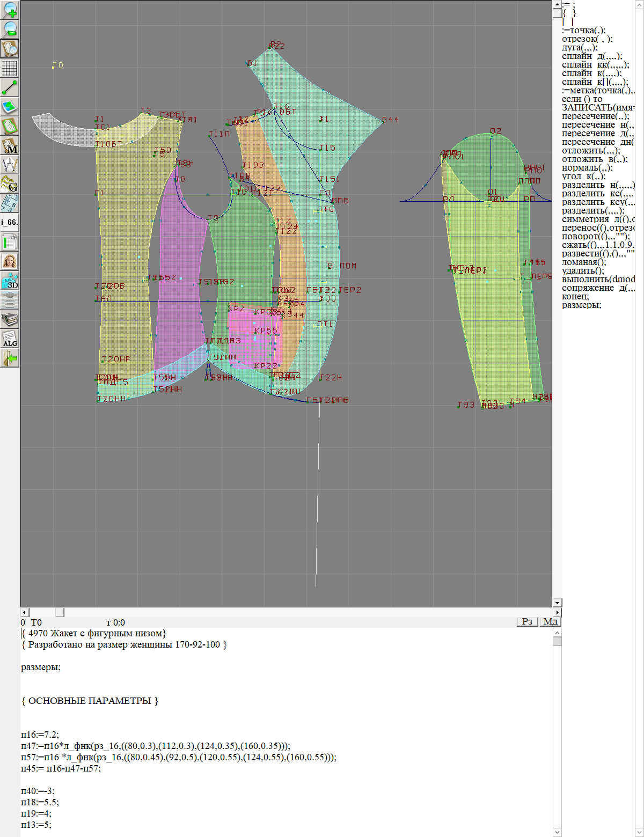The image size is (644, 837).
Task: Click the zoom out magnifier icon
Action: click(10, 29)
